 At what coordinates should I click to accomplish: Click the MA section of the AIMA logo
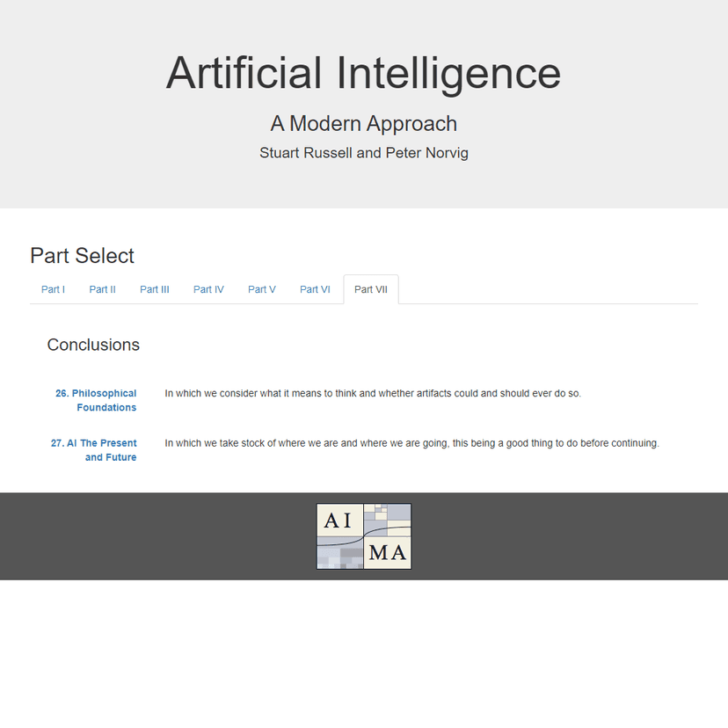coord(389,553)
